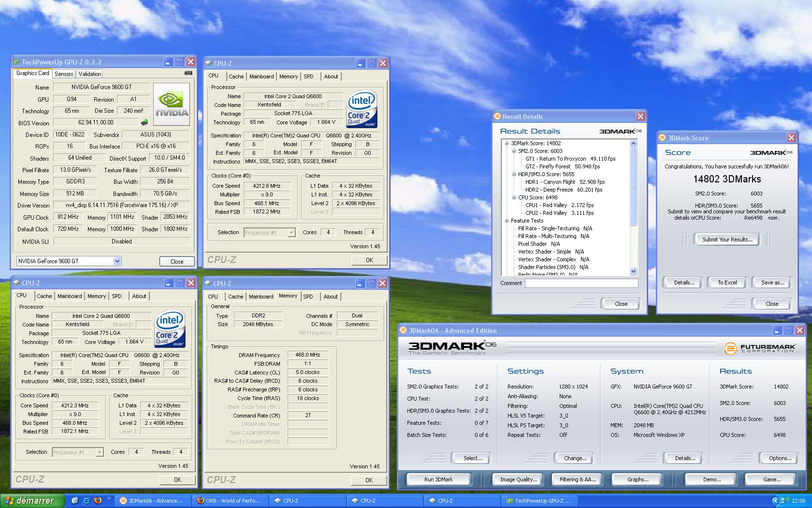Click Run 3DMark button
This screenshot has height=508, width=812.
tap(438, 479)
